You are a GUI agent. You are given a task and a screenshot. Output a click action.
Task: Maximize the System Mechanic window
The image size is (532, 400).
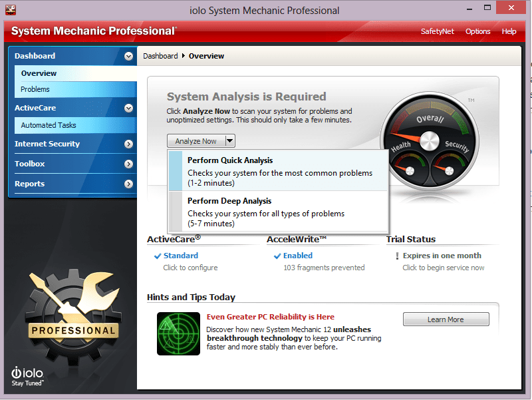[487, 7]
